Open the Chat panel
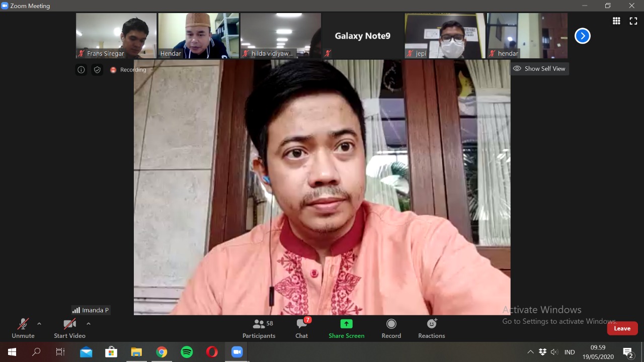 (x=302, y=328)
